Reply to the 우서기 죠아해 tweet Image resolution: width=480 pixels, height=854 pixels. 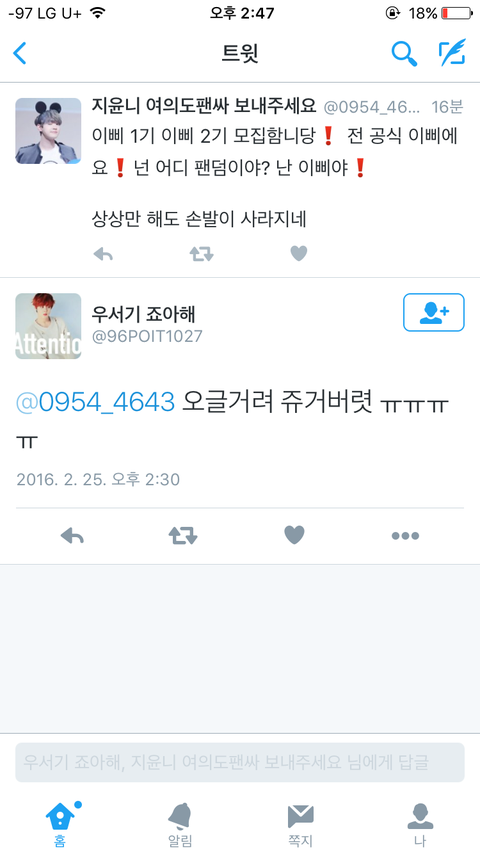coord(72,536)
